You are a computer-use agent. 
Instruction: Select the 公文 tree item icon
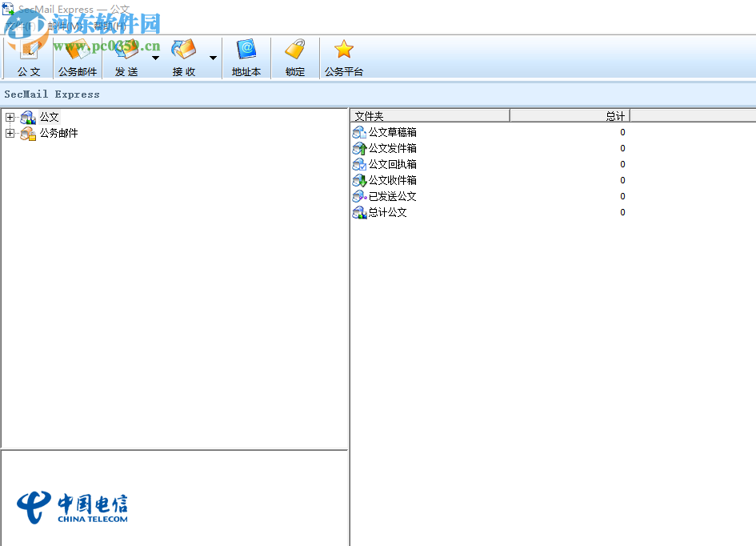[28, 117]
